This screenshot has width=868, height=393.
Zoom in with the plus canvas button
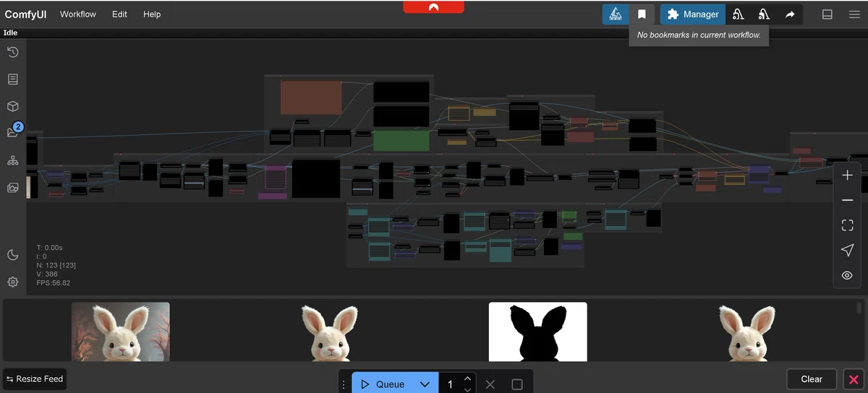848,176
